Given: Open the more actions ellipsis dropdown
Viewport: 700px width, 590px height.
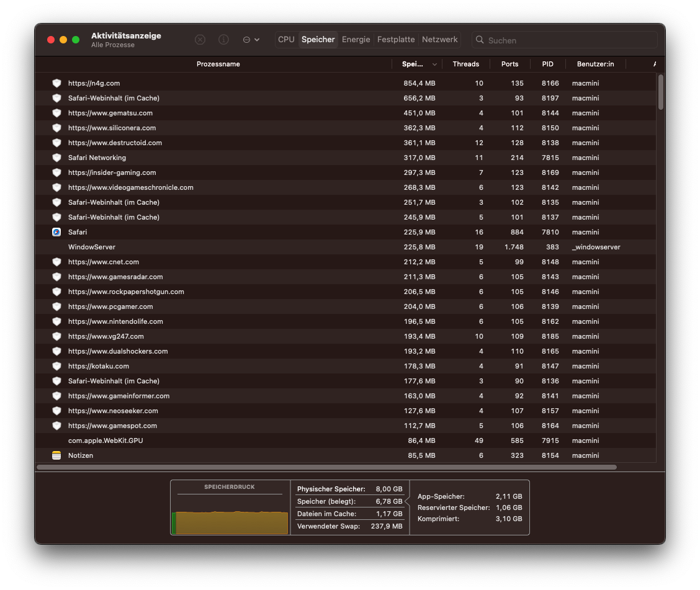Looking at the screenshot, I should 251,40.
